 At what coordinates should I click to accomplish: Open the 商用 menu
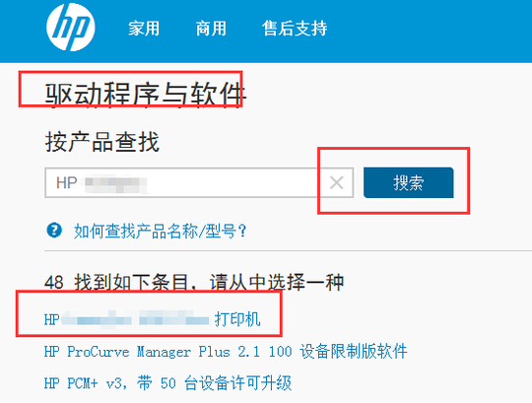point(211,29)
